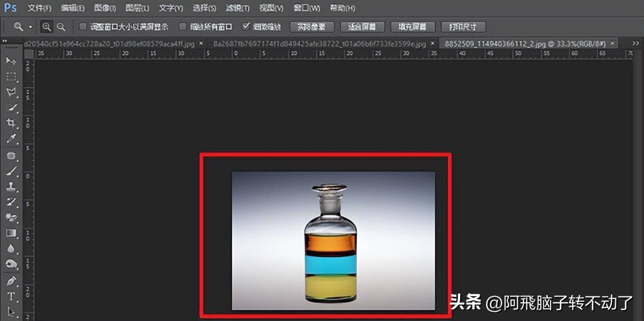Enable 缩放所有窗口 checkbox
This screenshot has height=321, width=644.
click(x=182, y=26)
